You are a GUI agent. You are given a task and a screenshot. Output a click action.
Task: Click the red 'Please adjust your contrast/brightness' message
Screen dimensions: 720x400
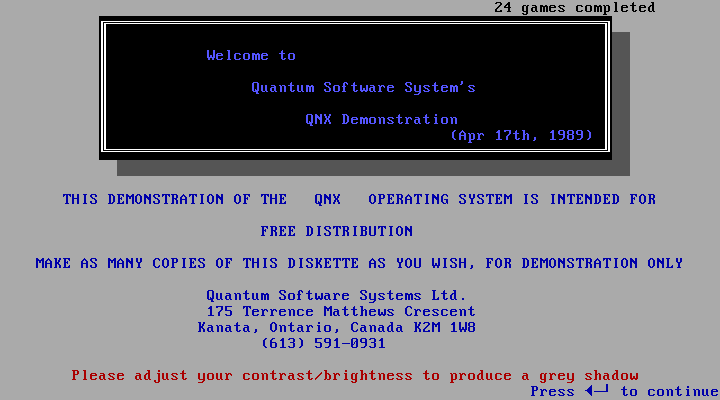click(x=354, y=376)
